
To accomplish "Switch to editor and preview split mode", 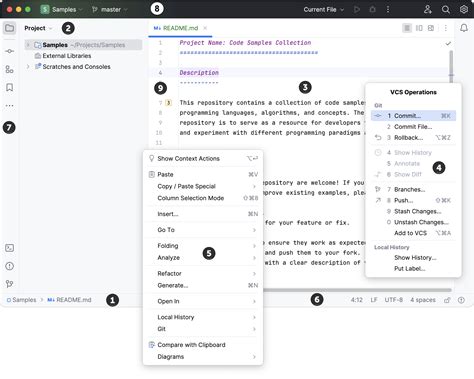I will (x=419, y=28).
